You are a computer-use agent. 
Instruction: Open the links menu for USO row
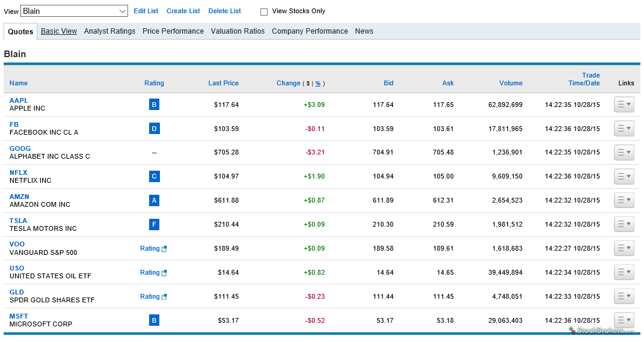[x=624, y=272]
